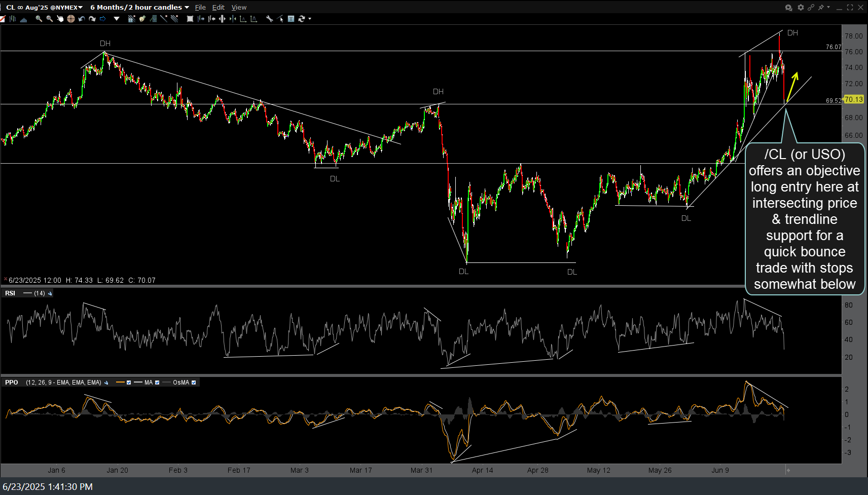Toggle the OsMA histogram checkbox
The width and height of the screenshot is (868, 495).
(194, 383)
